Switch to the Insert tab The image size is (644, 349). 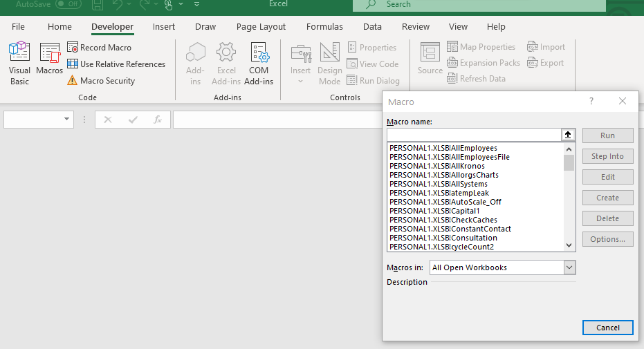coord(163,27)
